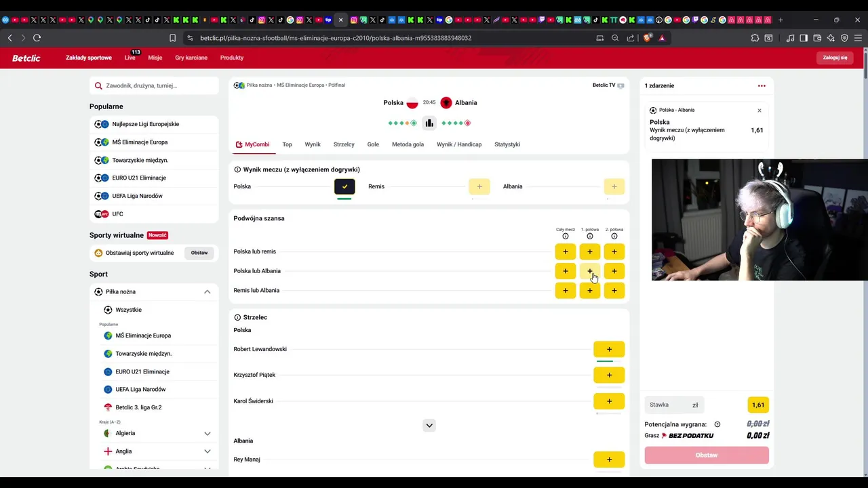The width and height of the screenshot is (868, 488).
Task: Open the site settings icon in the address bar
Action: (190, 38)
